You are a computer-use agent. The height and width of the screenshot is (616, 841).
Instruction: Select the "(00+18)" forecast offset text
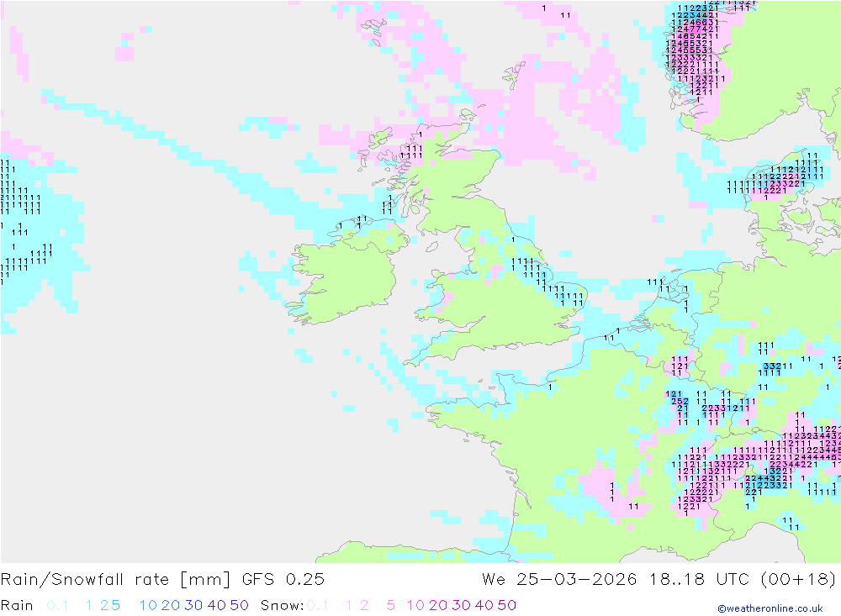pos(798,580)
